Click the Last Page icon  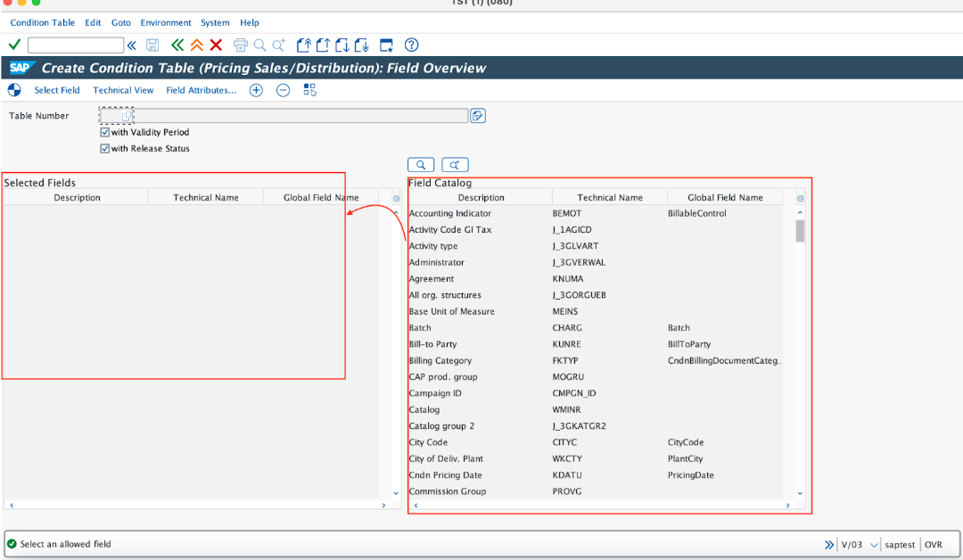point(362,45)
